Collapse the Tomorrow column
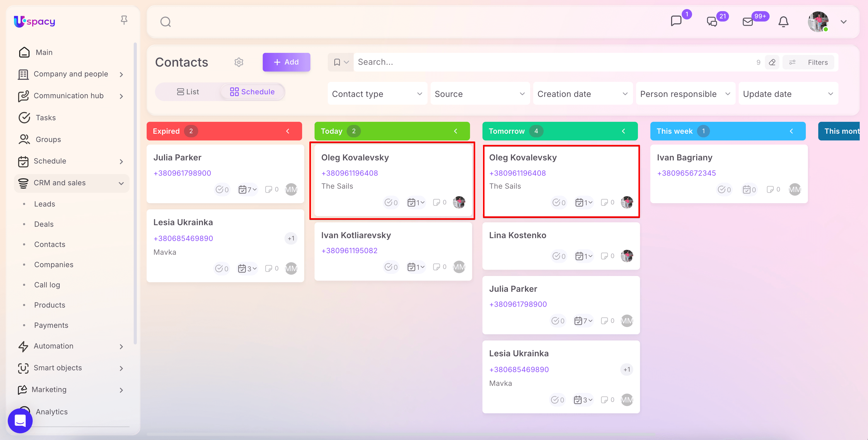 point(623,131)
